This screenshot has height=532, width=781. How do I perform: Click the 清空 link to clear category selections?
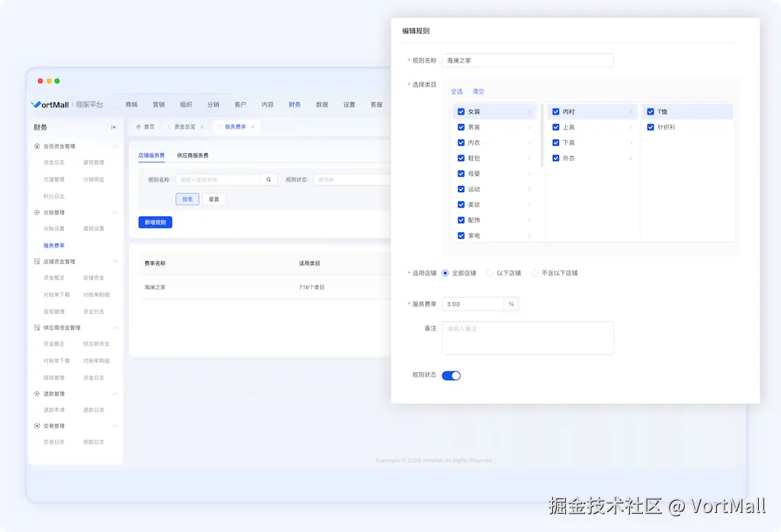[478, 91]
